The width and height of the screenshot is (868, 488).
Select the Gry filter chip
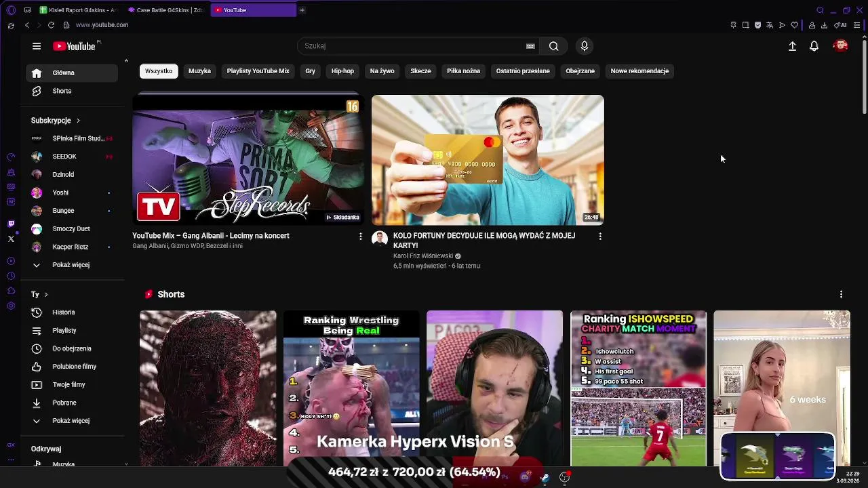point(310,71)
